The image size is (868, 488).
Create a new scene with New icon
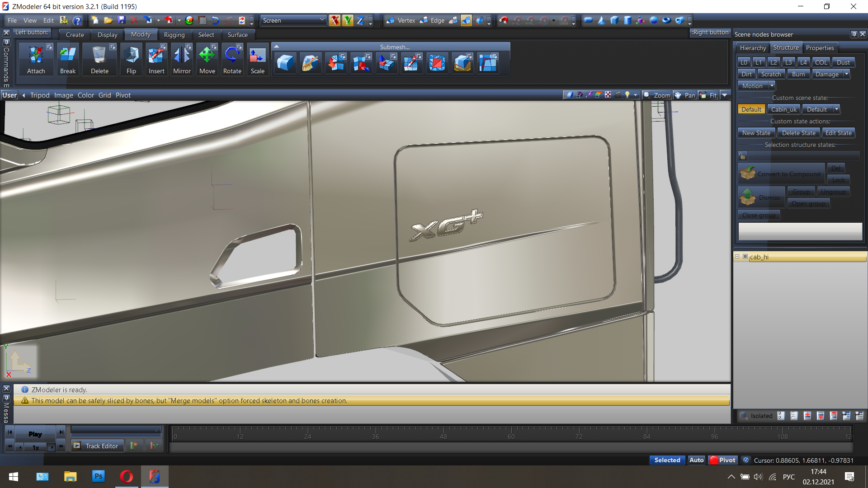pyautogui.click(x=94, y=20)
